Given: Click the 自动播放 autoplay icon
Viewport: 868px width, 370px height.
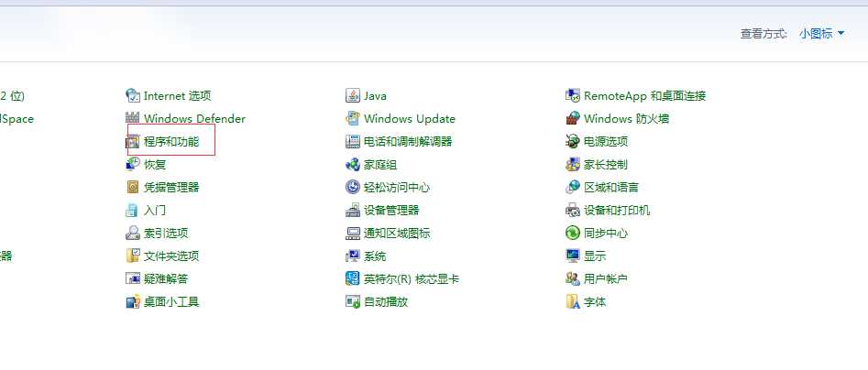Looking at the screenshot, I should tap(353, 301).
